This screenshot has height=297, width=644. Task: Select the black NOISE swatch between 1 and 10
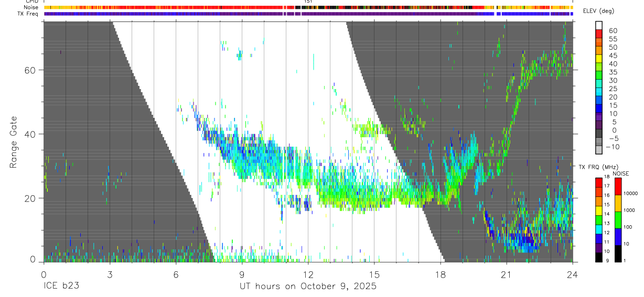click(x=618, y=254)
